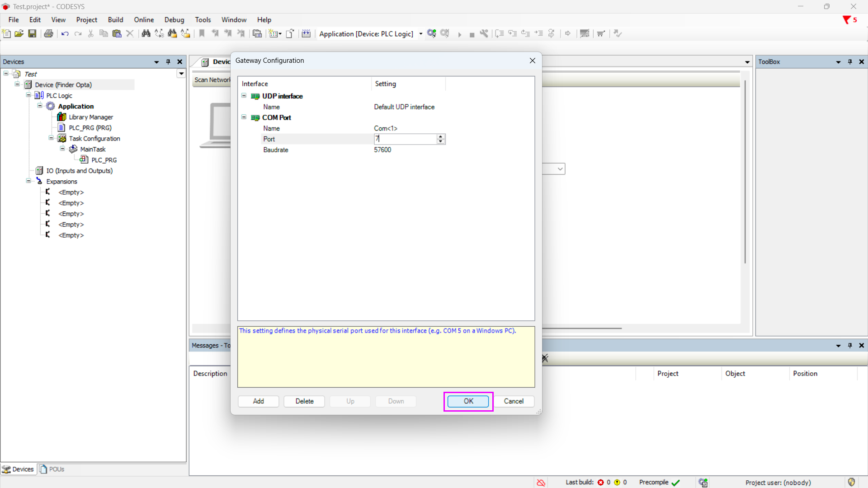Click the Print toolbar icon

click(x=48, y=33)
